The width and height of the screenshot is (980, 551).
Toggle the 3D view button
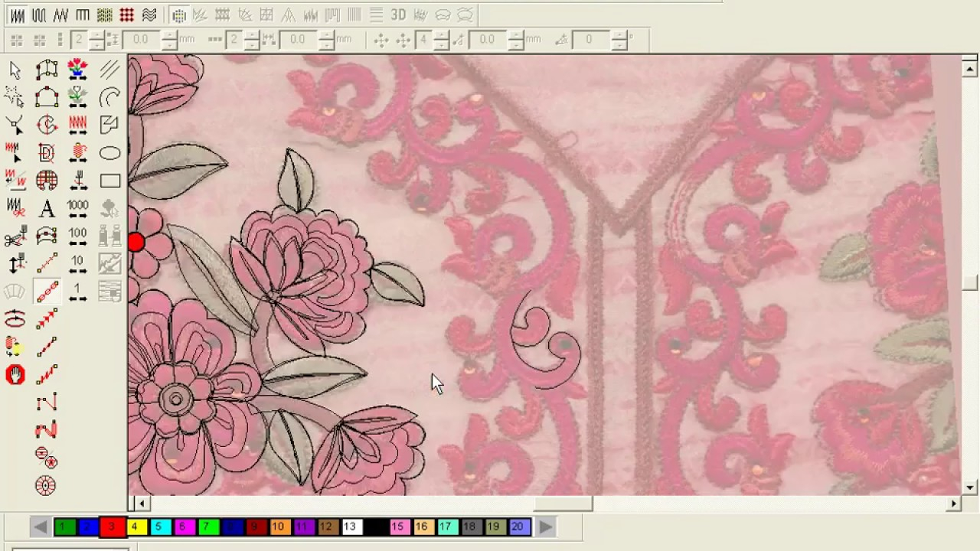398,15
